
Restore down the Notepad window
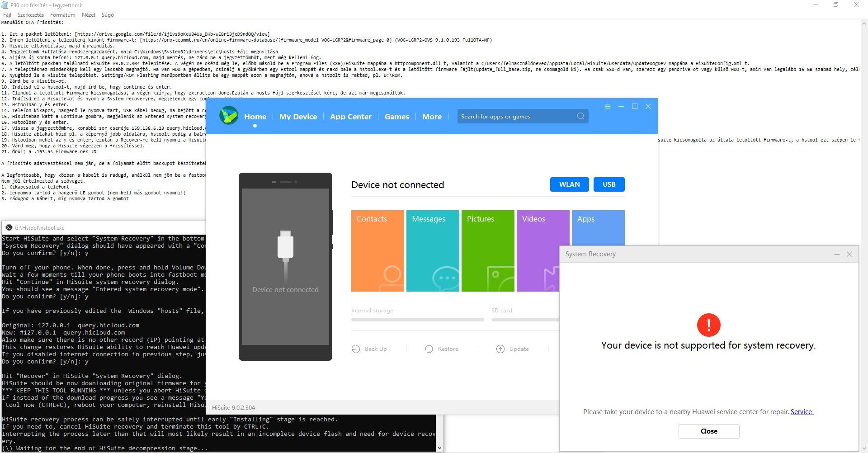coord(836,5)
